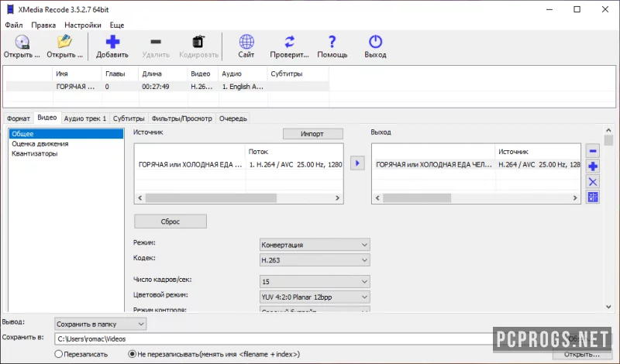Select Перезаписать radio button
This screenshot has width=620, height=364.
click(59, 354)
